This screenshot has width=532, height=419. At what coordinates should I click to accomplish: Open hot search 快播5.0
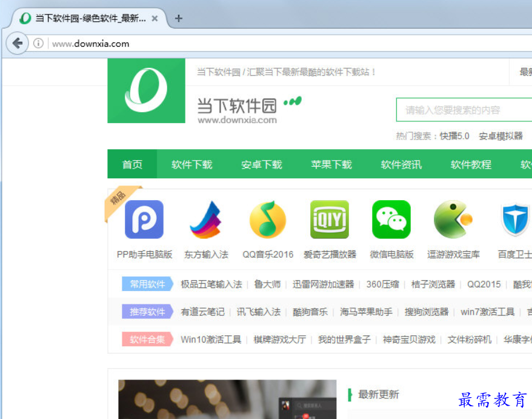point(454,136)
